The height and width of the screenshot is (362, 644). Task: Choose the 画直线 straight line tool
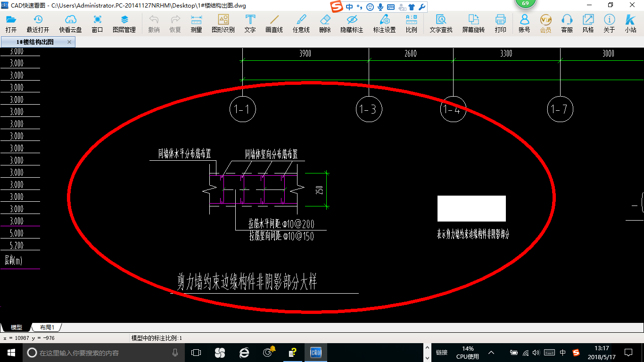click(274, 24)
